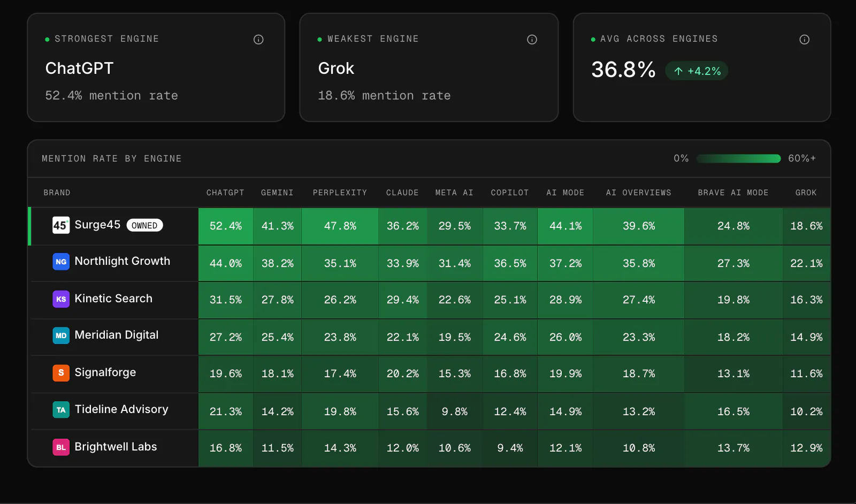This screenshot has height=504, width=856.
Task: Click the 29.4% Kinetic Search Claude cell
Action: click(402, 300)
